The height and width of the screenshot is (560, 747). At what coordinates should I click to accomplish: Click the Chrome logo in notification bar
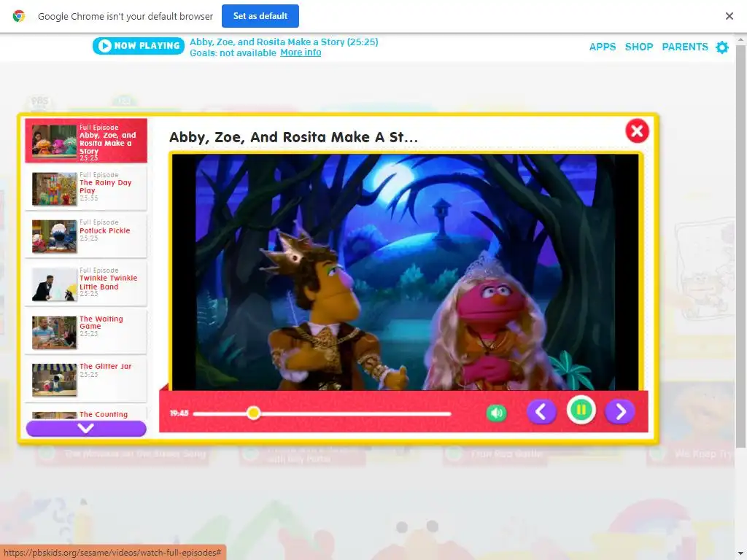18,16
